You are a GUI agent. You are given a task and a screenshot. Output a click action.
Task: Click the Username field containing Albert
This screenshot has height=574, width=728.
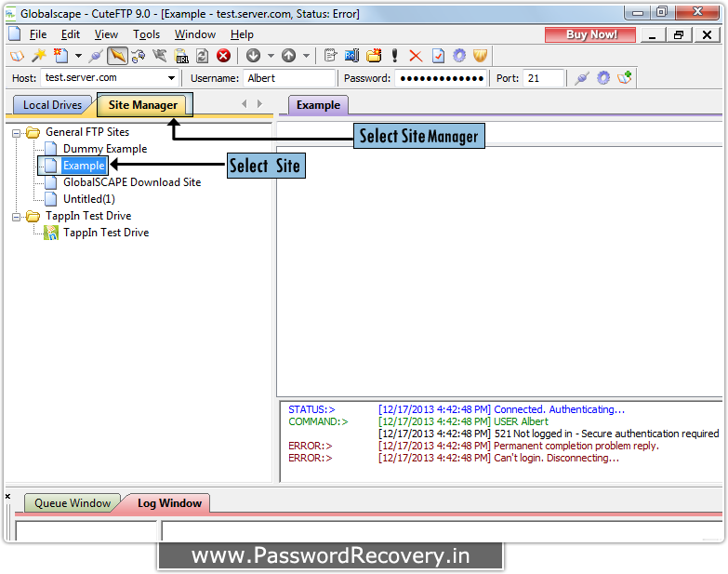click(x=289, y=78)
